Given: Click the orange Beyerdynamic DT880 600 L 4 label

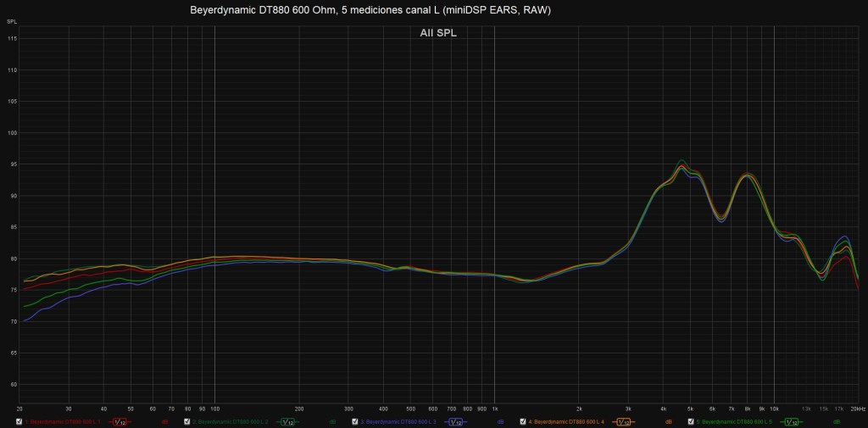Looking at the screenshot, I should tap(567, 421).
